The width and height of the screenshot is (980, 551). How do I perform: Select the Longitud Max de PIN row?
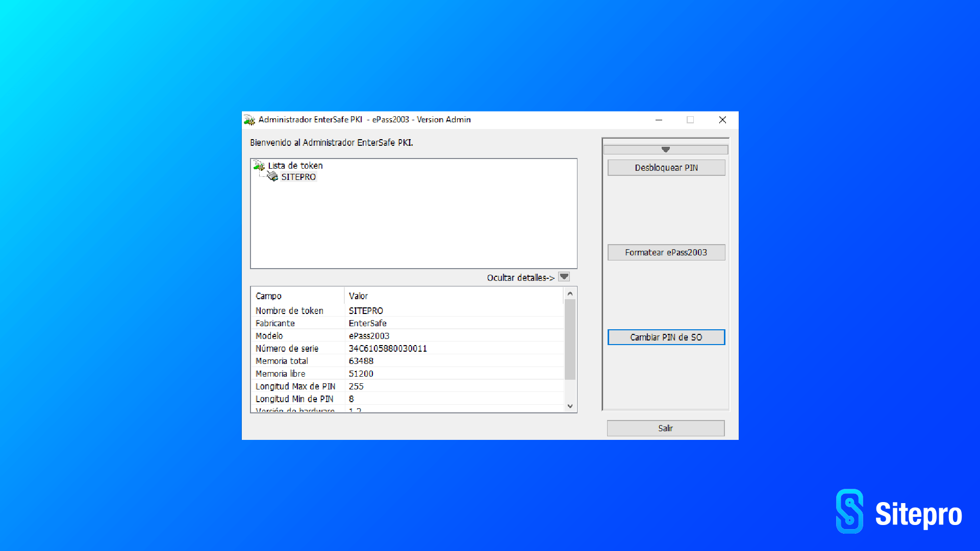[407, 386]
